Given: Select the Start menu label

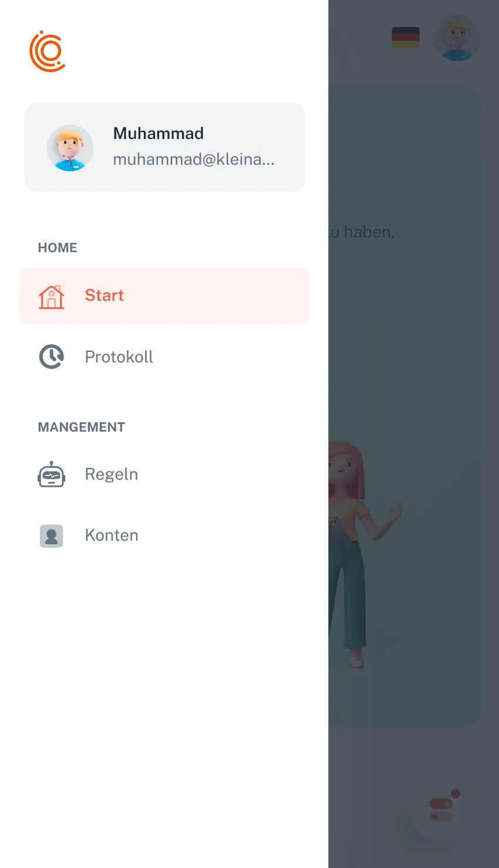Looking at the screenshot, I should point(104,296).
